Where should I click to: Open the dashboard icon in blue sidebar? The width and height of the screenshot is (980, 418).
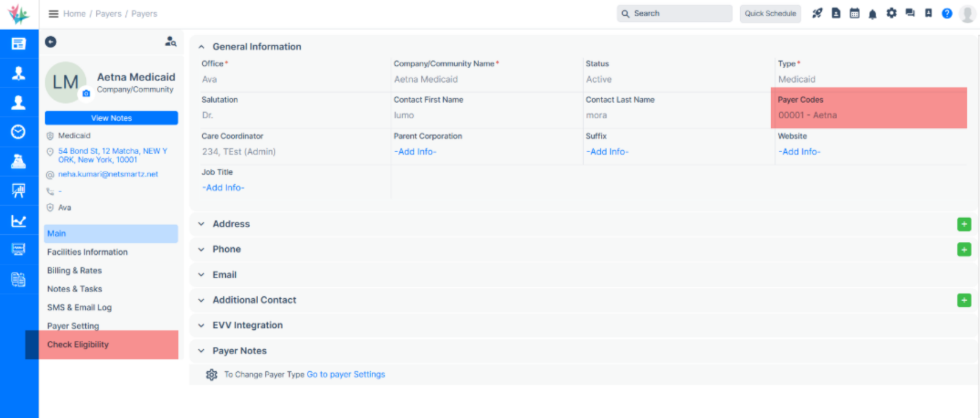pos(19,44)
